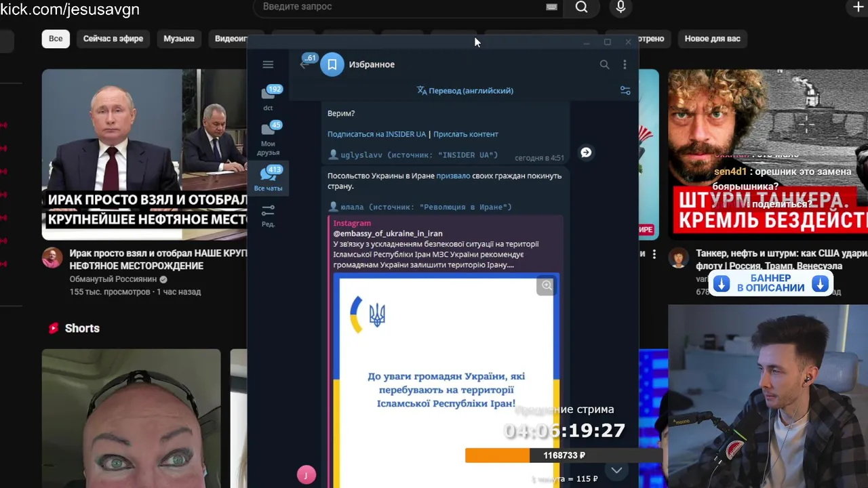The width and height of the screenshot is (868, 488).
Task: Open the Штурм танкера video thumbnail
Action: (768, 155)
